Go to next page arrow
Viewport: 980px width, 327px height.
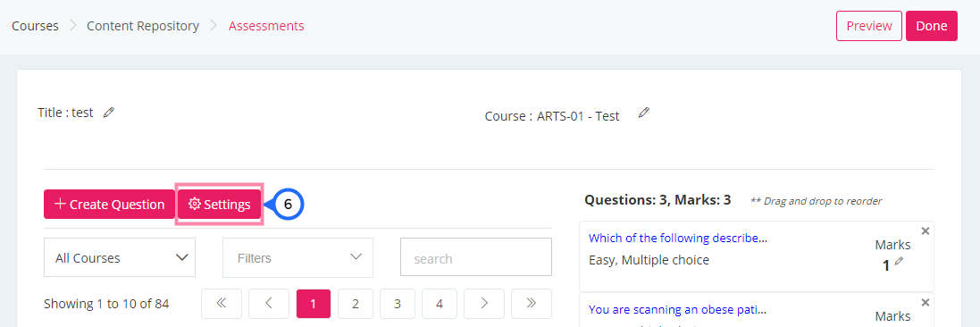(x=484, y=304)
